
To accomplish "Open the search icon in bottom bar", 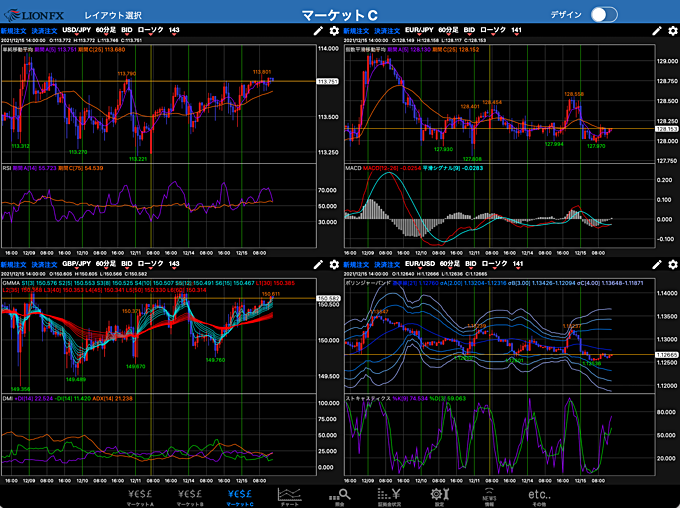I will (x=344, y=495).
